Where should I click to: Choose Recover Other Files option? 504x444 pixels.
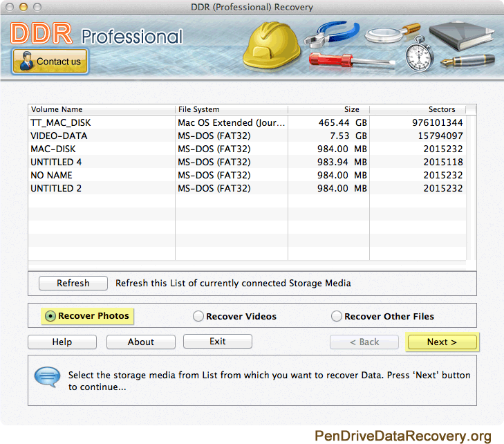[337, 316]
